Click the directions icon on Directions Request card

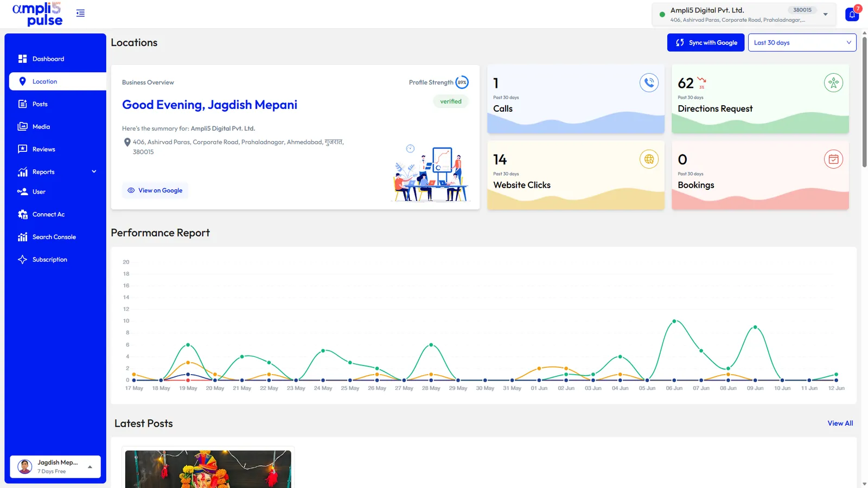tap(833, 83)
